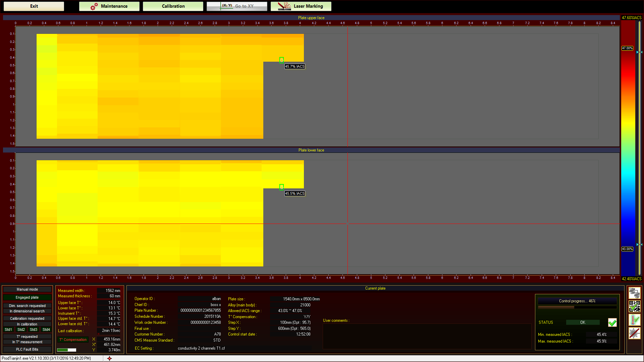Toggle the T° Compensation button
This screenshot has width=644, height=362.
coord(73,340)
